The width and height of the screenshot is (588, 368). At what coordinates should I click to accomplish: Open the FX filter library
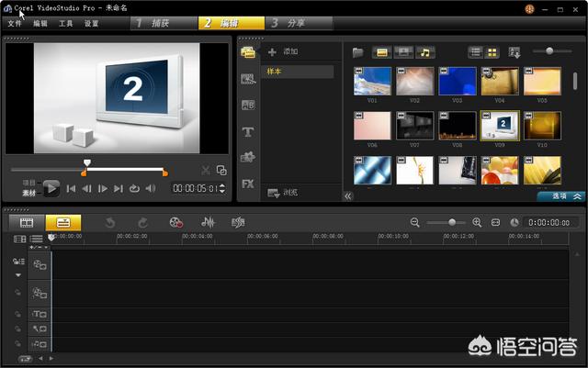(247, 184)
